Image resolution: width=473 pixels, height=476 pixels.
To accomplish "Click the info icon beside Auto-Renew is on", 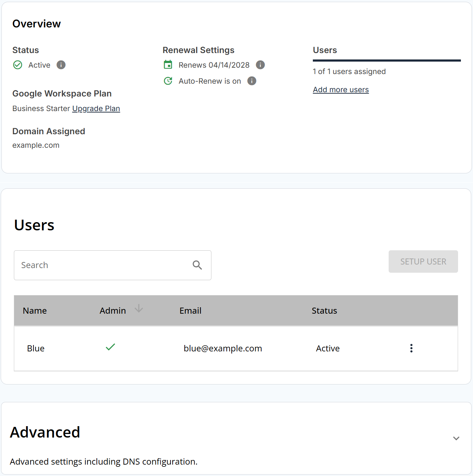I will coord(252,81).
